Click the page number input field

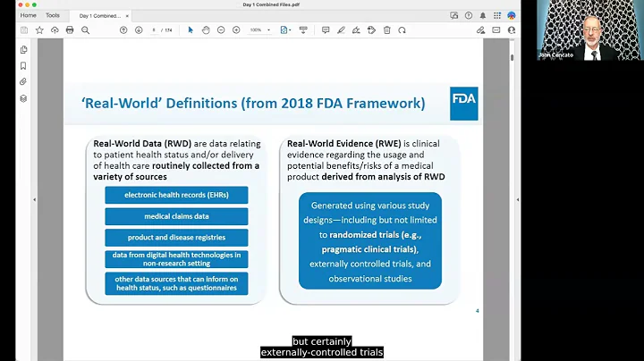(x=154, y=30)
